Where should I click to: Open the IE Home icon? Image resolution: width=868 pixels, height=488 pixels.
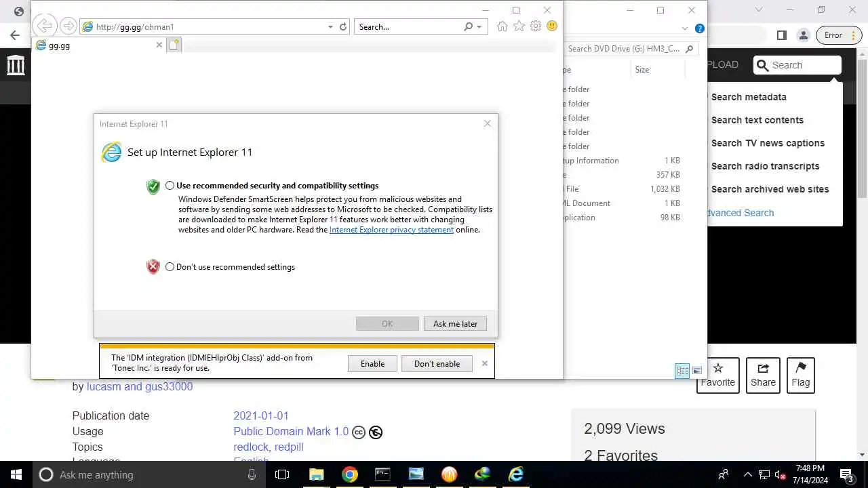(x=502, y=26)
